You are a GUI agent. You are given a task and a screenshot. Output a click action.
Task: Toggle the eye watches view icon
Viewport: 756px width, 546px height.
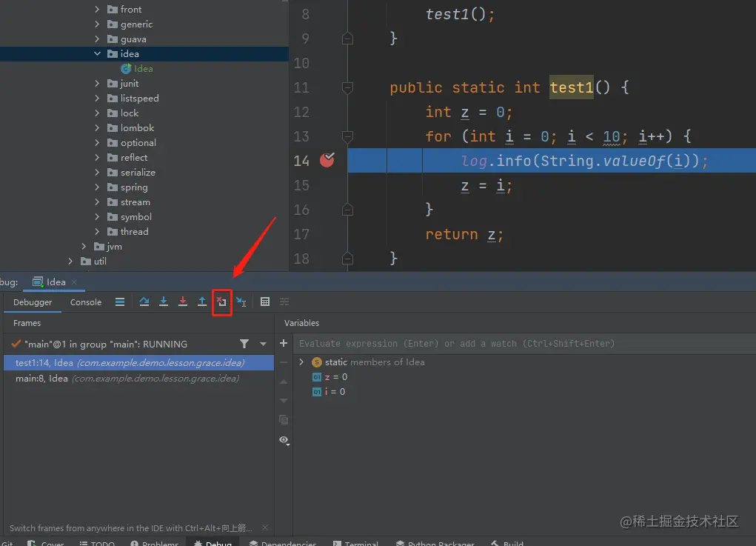tap(284, 440)
